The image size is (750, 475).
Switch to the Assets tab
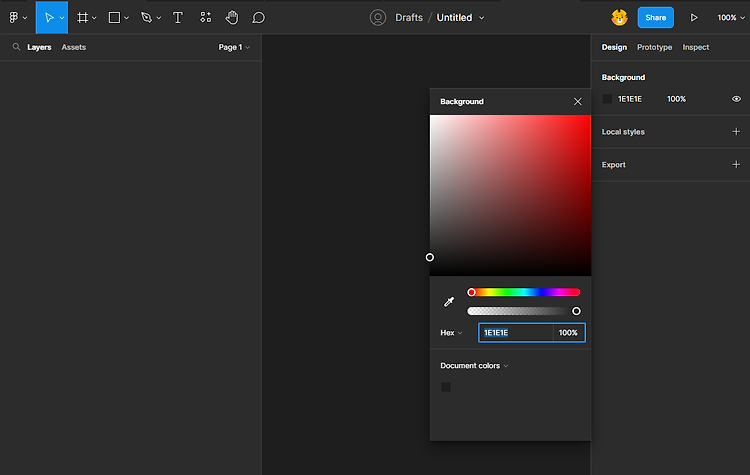(74, 47)
